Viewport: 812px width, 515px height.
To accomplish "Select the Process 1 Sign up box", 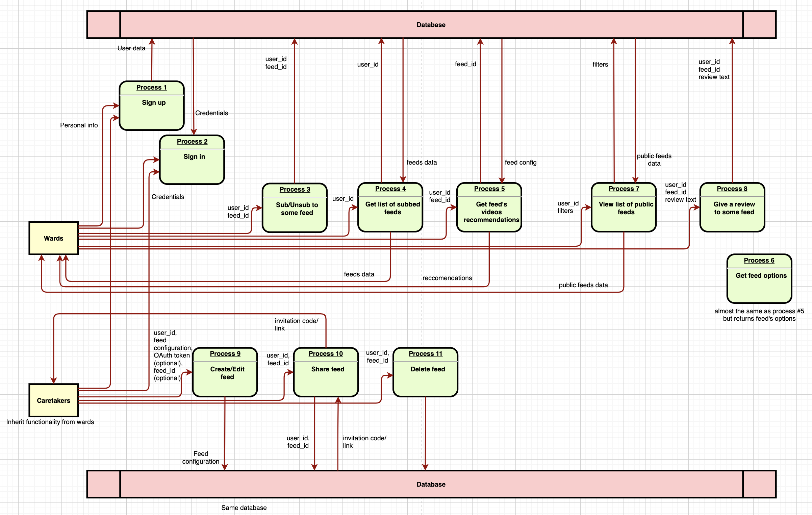I will (x=151, y=105).
